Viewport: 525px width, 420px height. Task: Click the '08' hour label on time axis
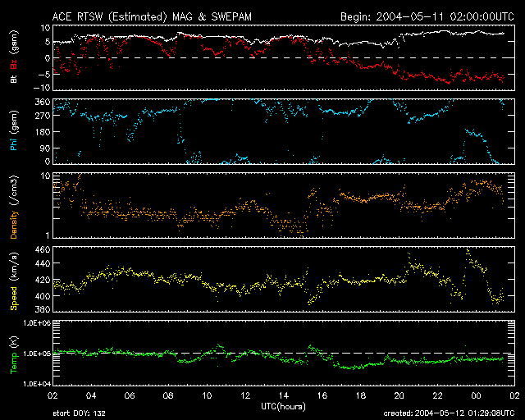point(168,395)
